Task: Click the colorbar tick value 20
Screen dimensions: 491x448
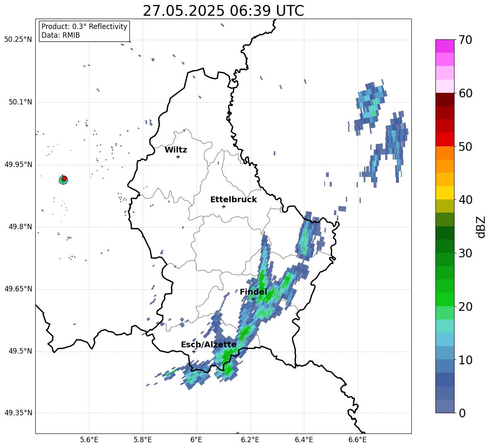Action: tap(465, 306)
